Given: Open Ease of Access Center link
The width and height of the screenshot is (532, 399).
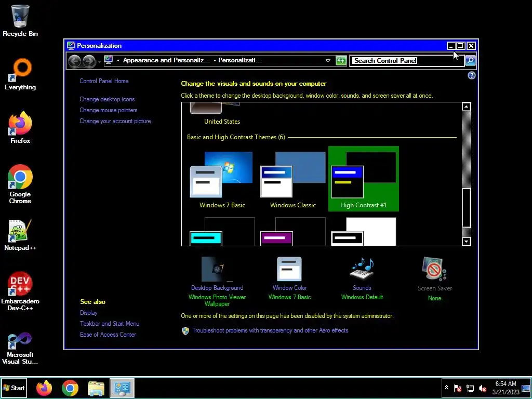Looking at the screenshot, I should click(108, 335).
